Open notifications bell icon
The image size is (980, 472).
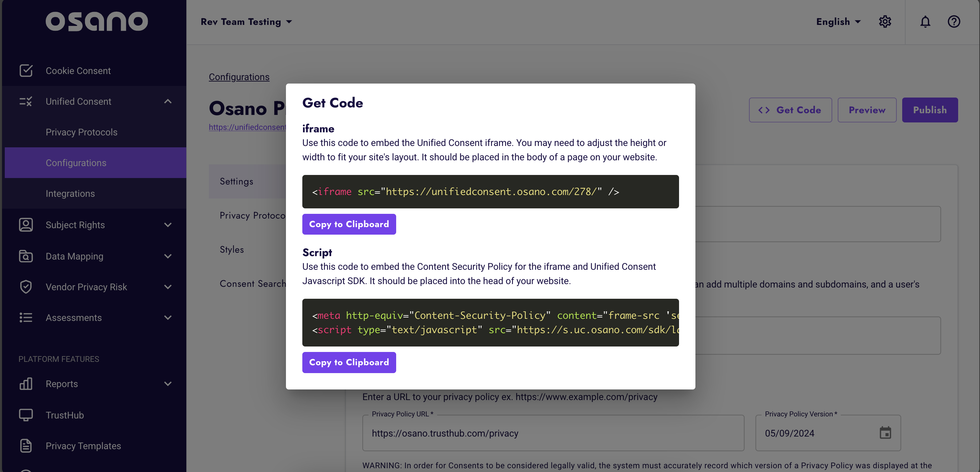tap(925, 22)
